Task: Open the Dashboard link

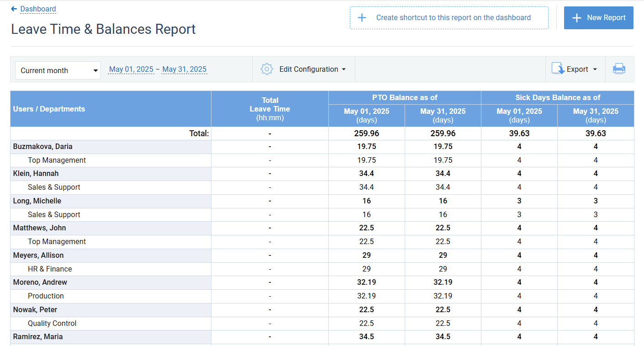Action: point(38,9)
